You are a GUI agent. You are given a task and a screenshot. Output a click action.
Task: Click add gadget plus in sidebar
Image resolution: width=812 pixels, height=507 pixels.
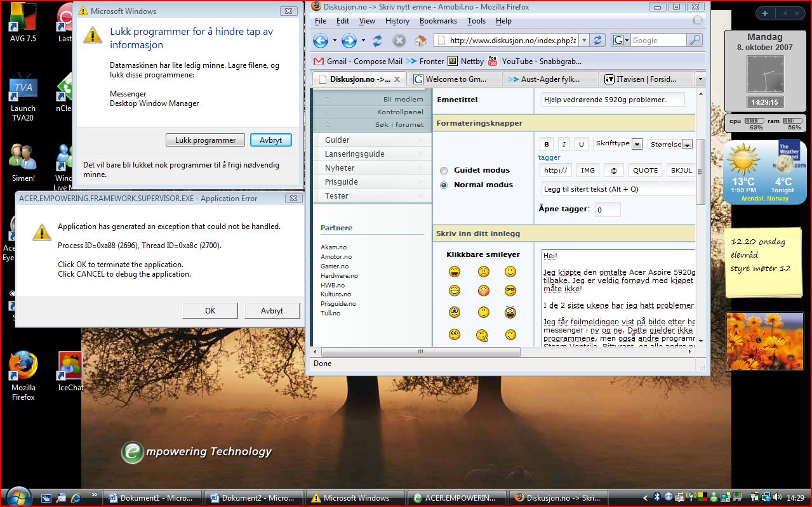[765, 13]
